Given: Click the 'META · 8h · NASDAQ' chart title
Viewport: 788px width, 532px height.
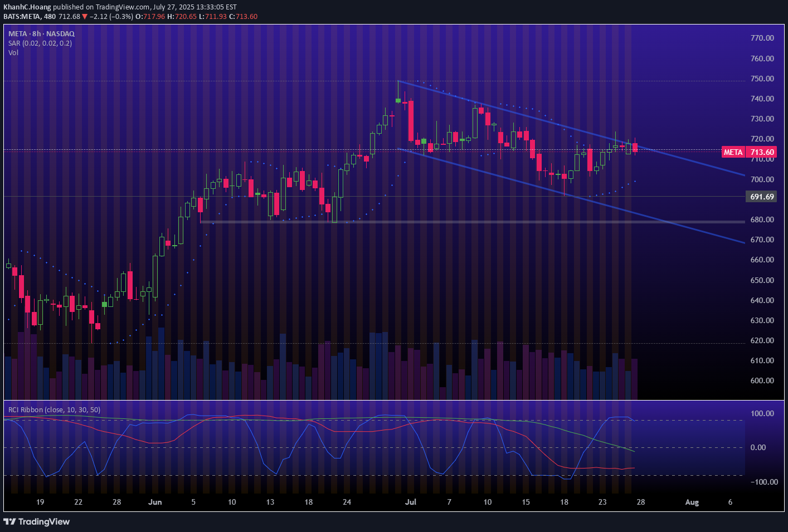Looking at the screenshot, I should [x=41, y=33].
